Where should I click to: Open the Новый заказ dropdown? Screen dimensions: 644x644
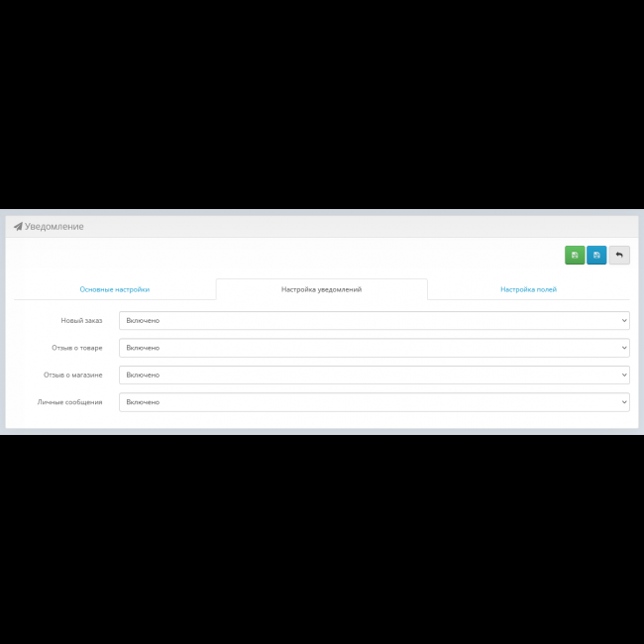tap(374, 321)
